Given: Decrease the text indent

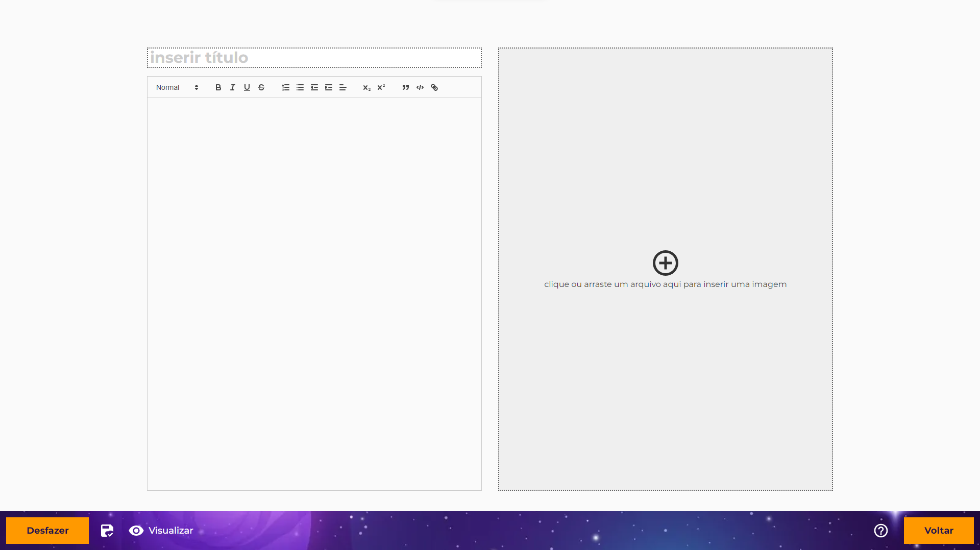Looking at the screenshot, I should (x=314, y=87).
